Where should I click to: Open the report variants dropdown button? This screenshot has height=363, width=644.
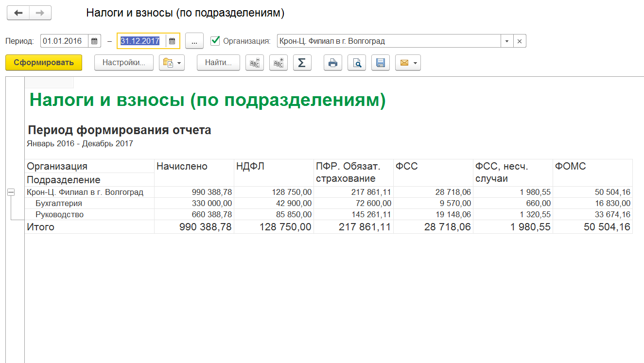coord(172,63)
